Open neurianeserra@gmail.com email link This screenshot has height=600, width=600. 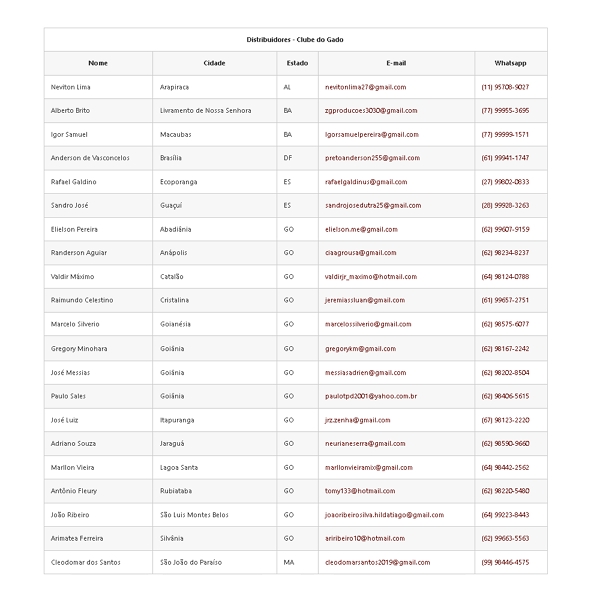point(365,444)
